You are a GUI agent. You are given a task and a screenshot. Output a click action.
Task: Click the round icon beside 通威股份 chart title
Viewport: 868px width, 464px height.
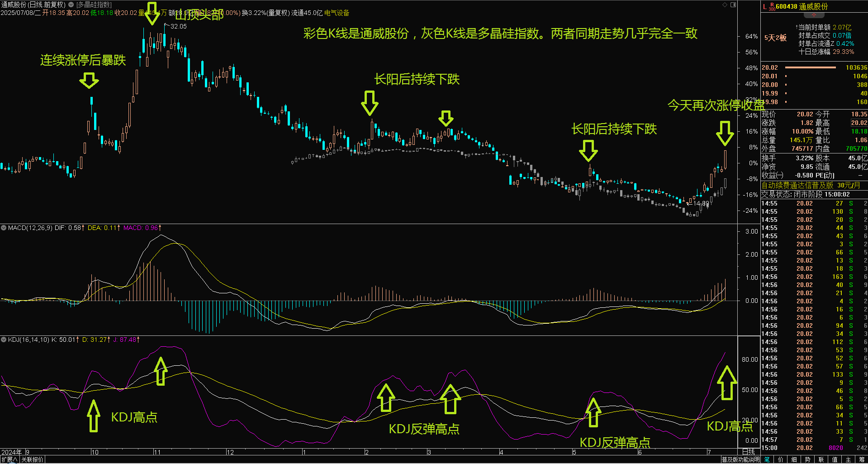(x=71, y=5)
